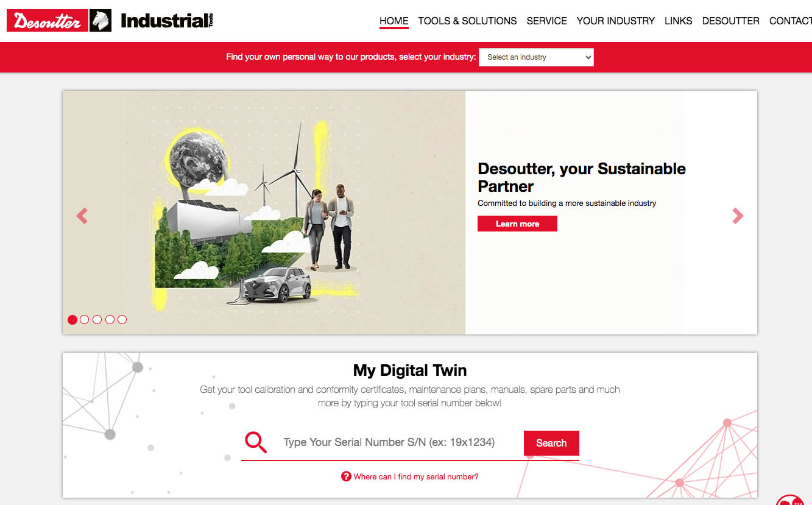This screenshot has width=812, height=505.
Task: Go to previous carousel slide arrow
Action: coord(82,216)
